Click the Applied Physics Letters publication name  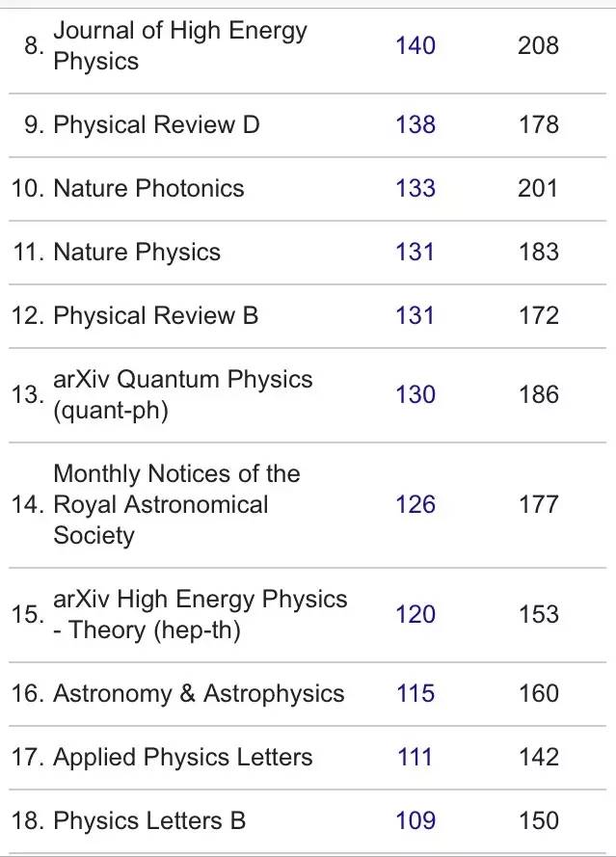(183, 757)
